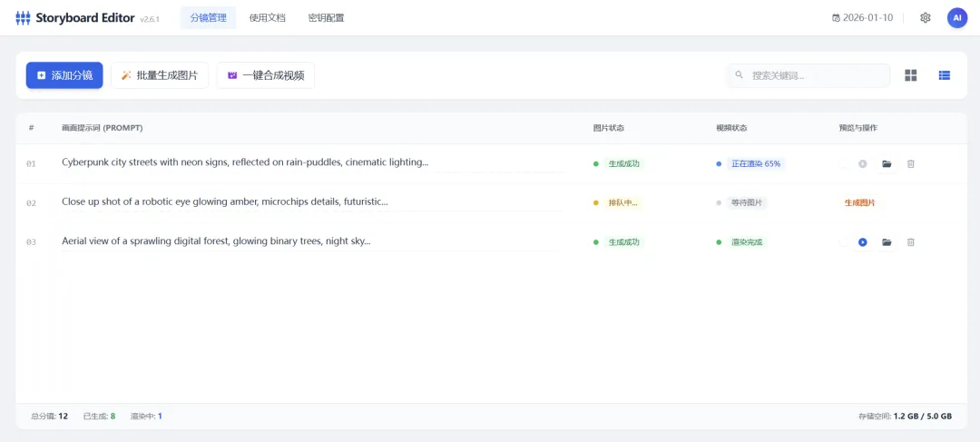Click the 画面提示词 (PROMPT) column header

point(102,128)
